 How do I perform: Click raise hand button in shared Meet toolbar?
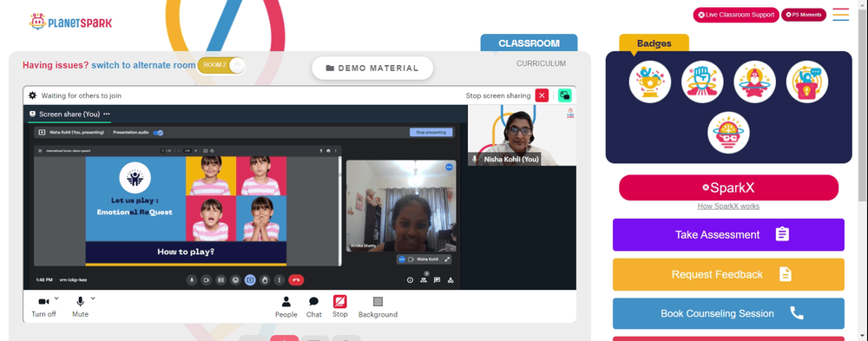[265, 280]
